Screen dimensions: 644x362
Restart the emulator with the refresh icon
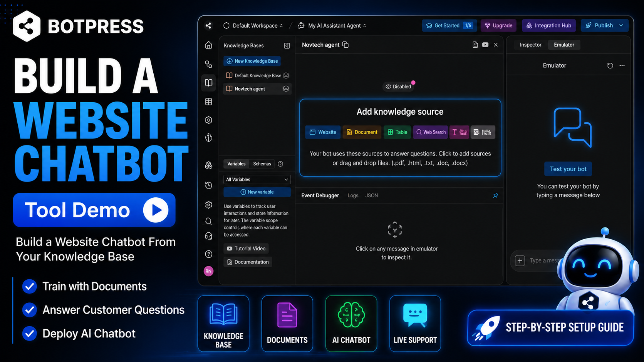click(x=610, y=66)
